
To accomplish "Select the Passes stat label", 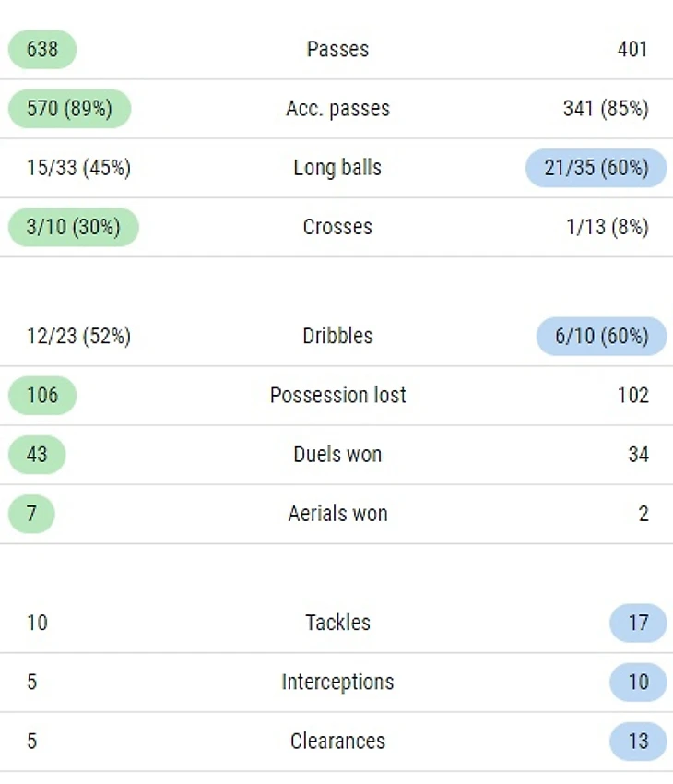I will (x=337, y=49).
